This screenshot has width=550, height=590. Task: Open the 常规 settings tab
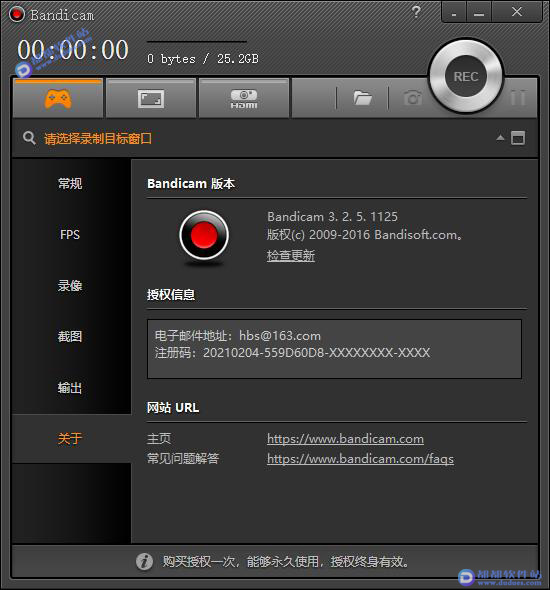[70, 184]
